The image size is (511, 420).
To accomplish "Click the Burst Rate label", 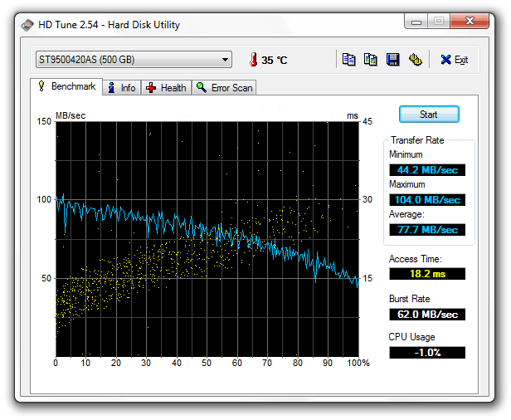I will pos(409,299).
